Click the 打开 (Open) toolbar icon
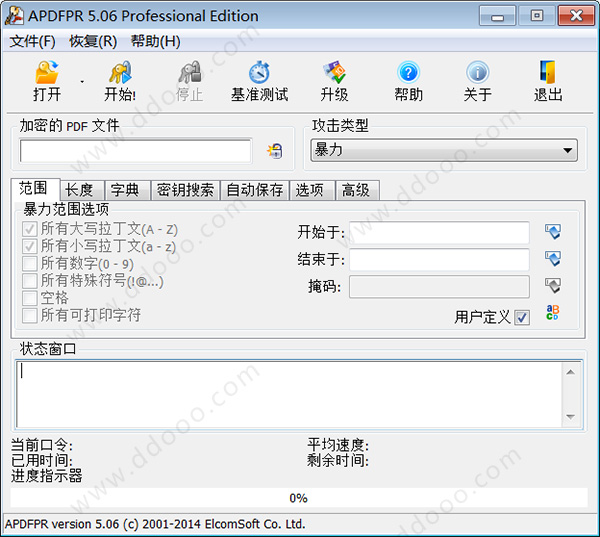 click(x=47, y=72)
